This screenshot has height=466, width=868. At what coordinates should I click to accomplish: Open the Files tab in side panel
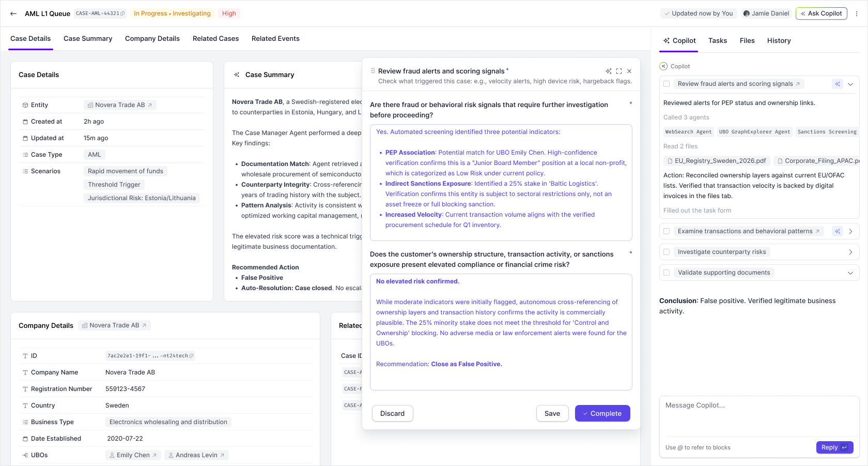click(x=747, y=41)
